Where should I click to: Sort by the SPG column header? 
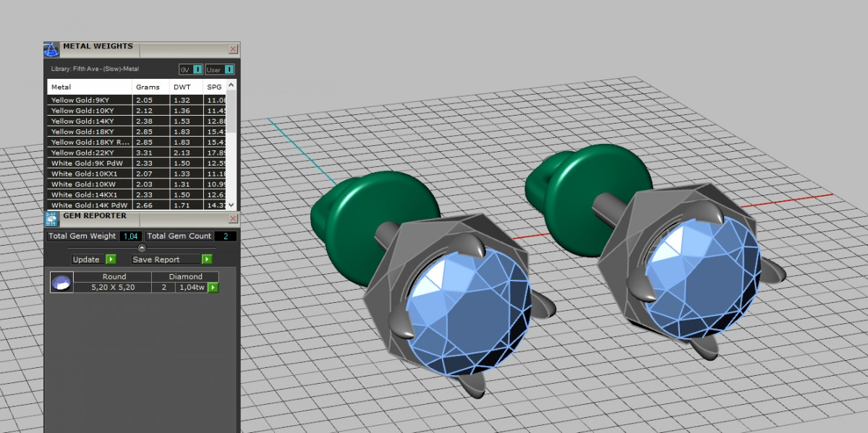(x=215, y=87)
